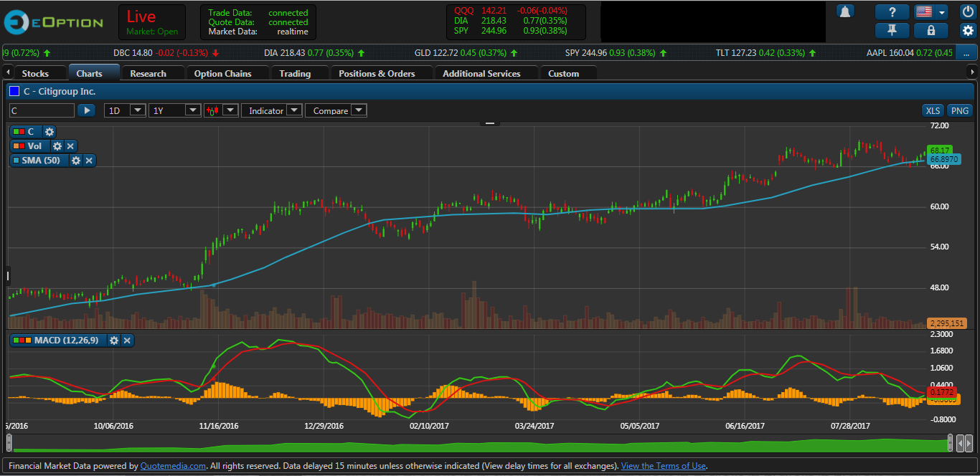Click the SMA (50) color swatch
This screenshot has width=980, height=476.
[17, 161]
